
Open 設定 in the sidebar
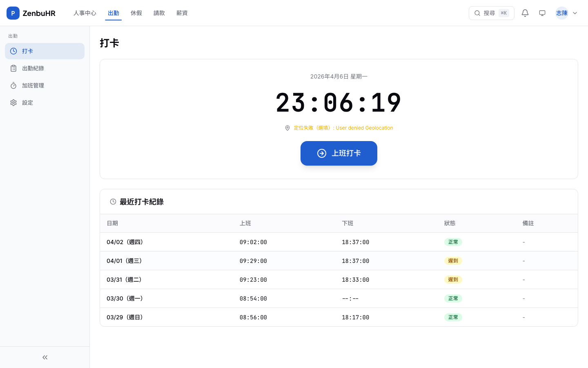click(45, 103)
